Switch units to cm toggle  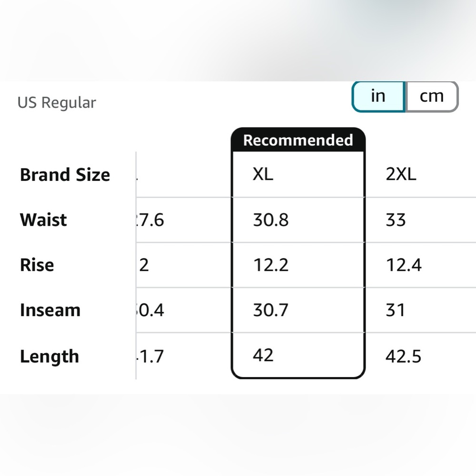click(432, 96)
